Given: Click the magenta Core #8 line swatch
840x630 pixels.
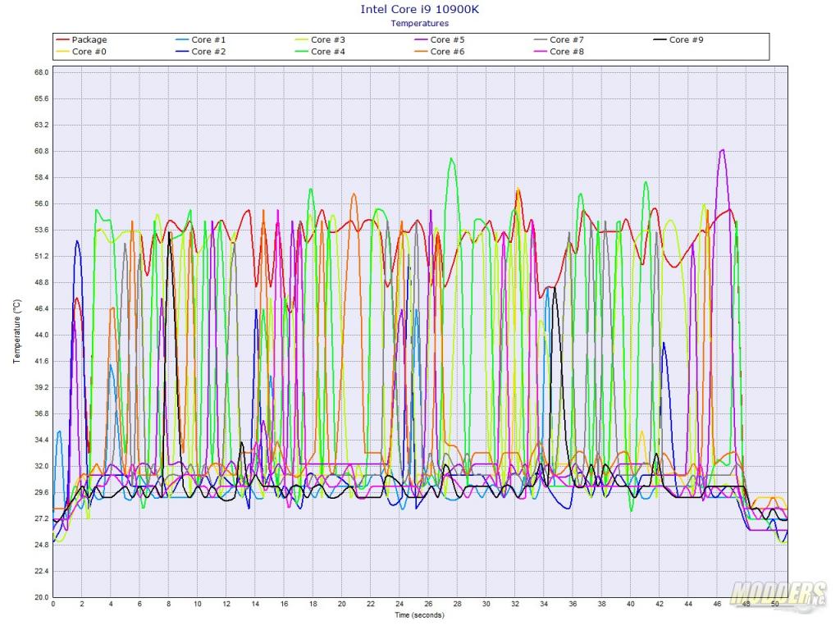Looking at the screenshot, I should [541, 52].
